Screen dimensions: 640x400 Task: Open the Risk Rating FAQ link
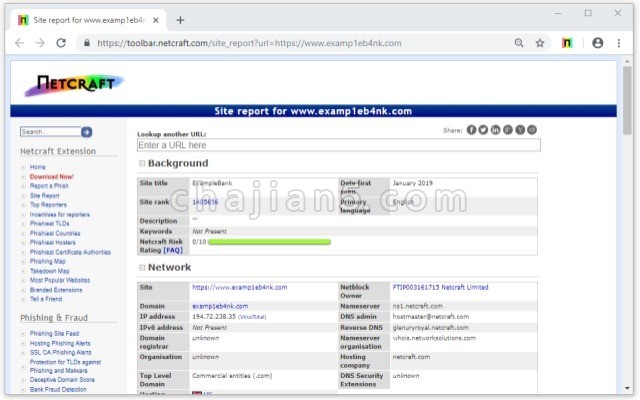173,250
